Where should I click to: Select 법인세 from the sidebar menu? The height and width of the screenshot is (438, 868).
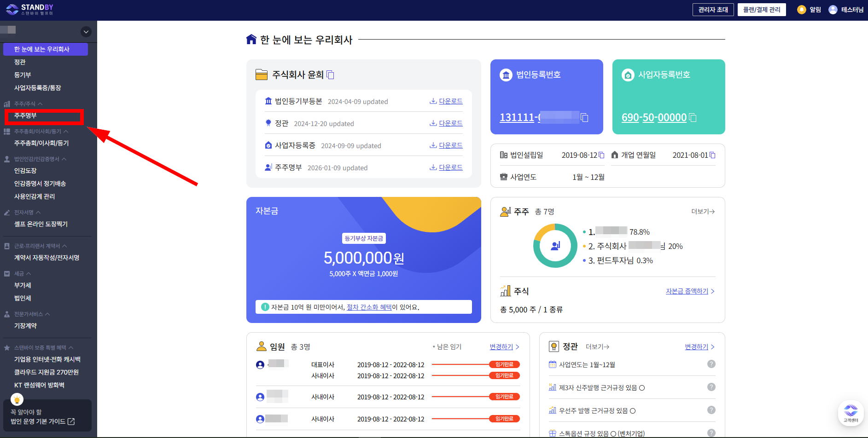(22, 298)
